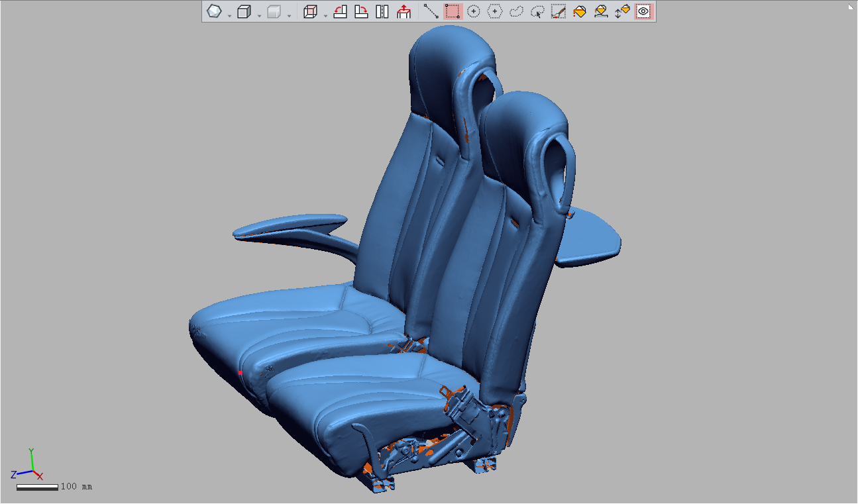Toggle the rectangle selection mode
The height and width of the screenshot is (504, 858).
click(x=453, y=11)
